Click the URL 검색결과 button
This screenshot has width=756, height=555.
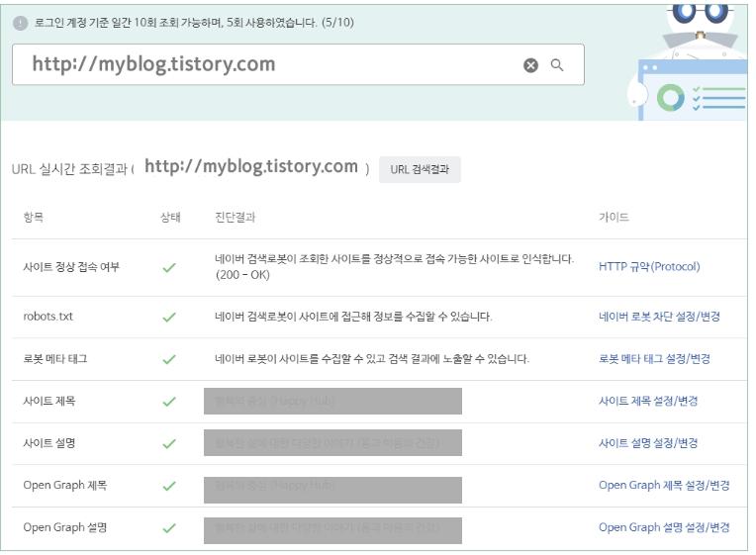click(420, 170)
